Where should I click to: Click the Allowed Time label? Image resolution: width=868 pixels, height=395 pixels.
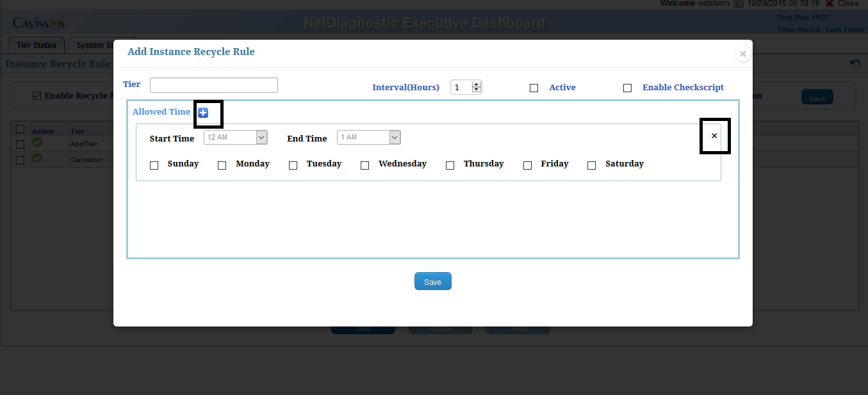point(161,111)
